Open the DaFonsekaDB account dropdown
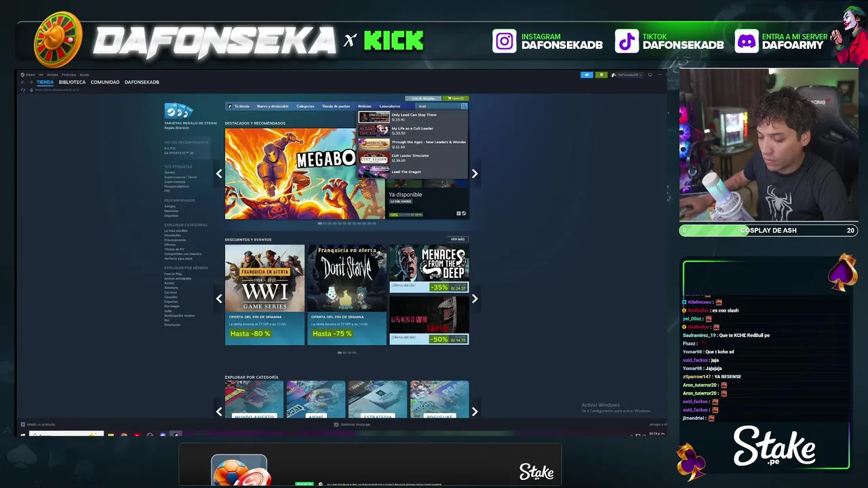868x488 pixels. pos(627,75)
